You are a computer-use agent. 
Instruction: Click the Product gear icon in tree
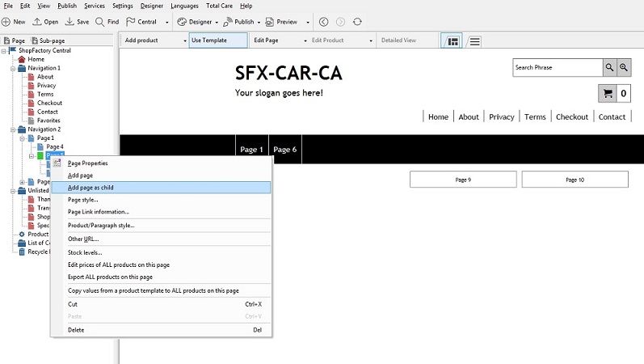[22, 234]
